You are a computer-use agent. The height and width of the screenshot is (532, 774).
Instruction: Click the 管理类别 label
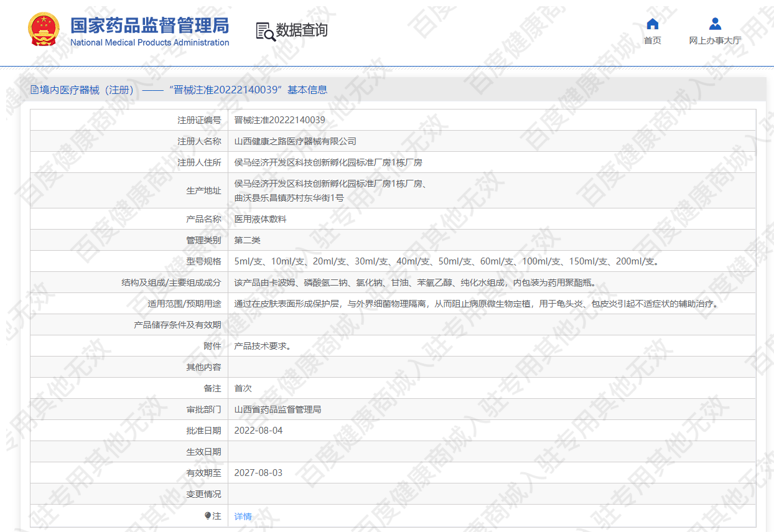pyautogui.click(x=203, y=240)
